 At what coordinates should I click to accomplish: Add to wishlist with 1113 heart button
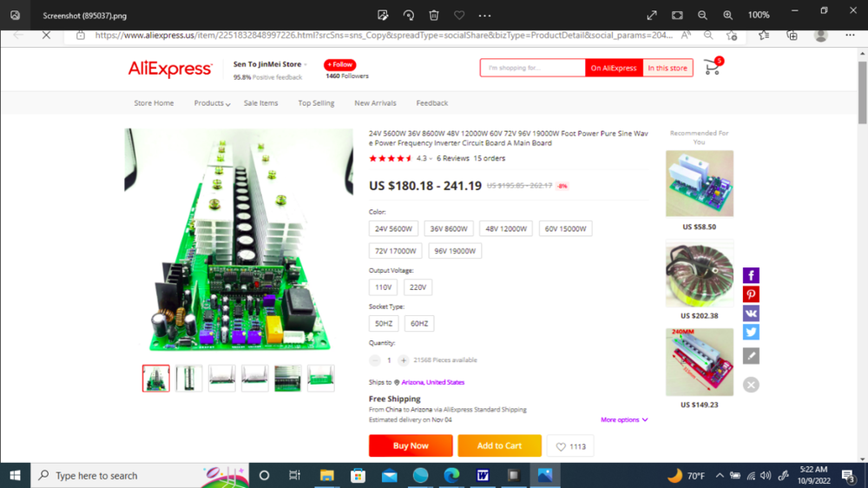pos(570,446)
